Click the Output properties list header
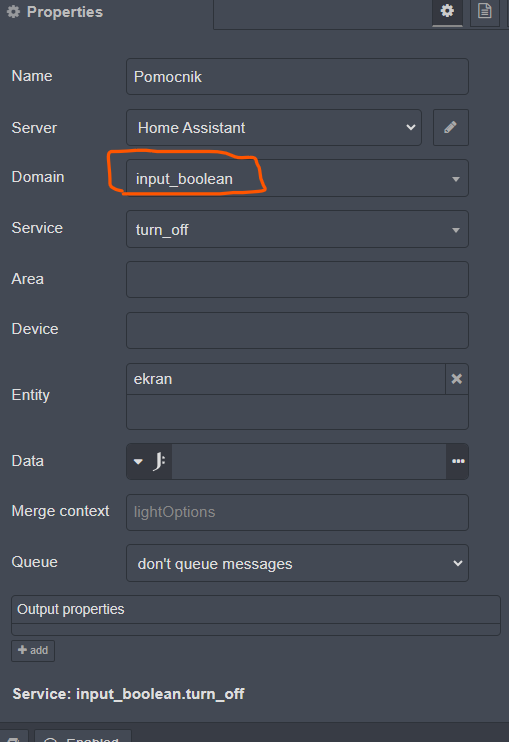 pyautogui.click(x=255, y=610)
